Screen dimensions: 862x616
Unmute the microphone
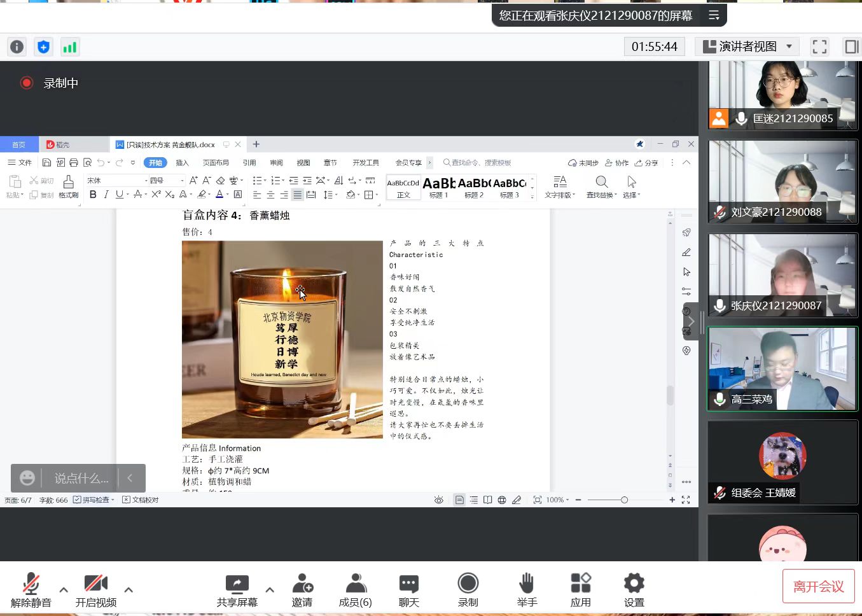click(x=31, y=589)
